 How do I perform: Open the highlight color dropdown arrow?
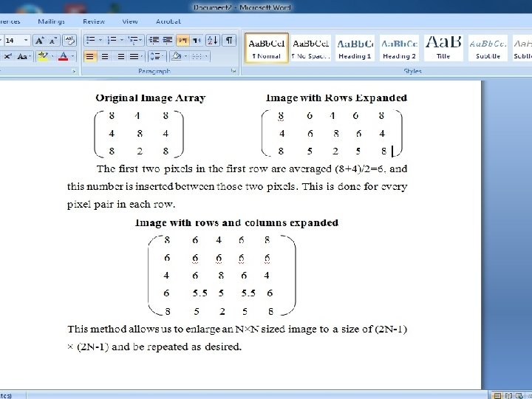[52, 56]
